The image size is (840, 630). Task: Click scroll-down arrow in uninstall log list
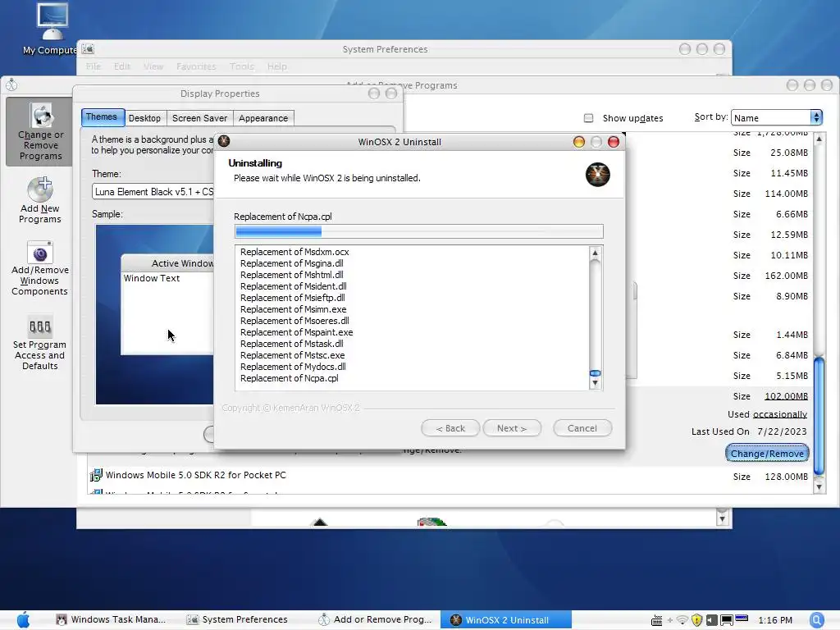(x=596, y=383)
